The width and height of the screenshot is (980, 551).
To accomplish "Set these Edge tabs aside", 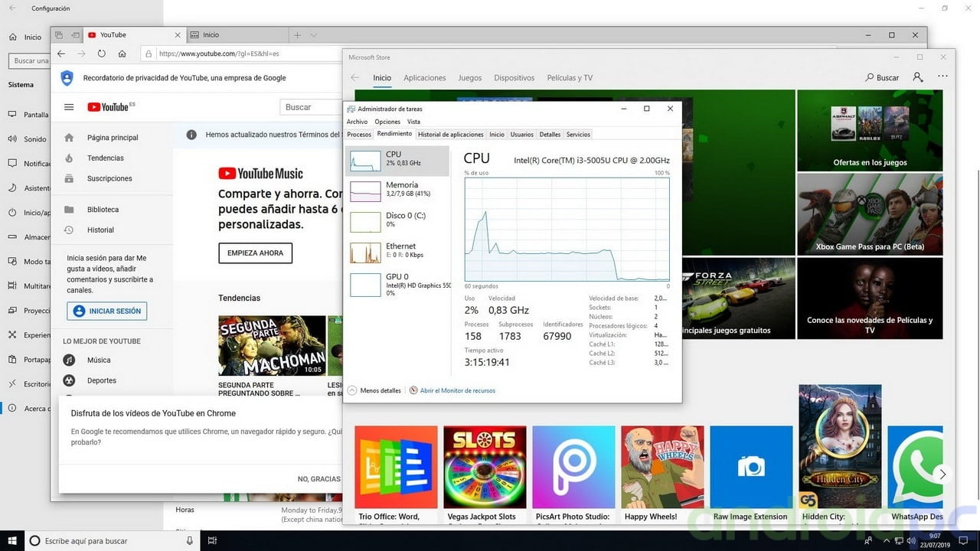I will (x=75, y=35).
